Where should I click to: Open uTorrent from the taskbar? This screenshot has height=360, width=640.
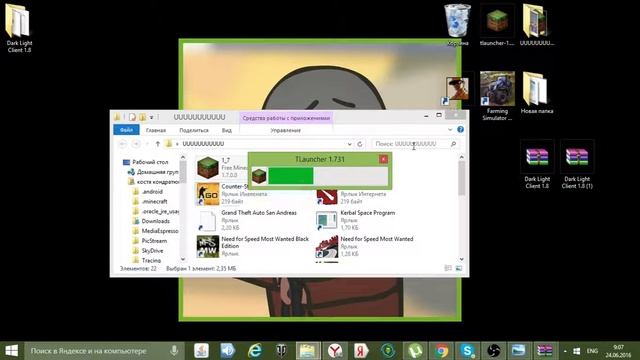click(x=415, y=351)
